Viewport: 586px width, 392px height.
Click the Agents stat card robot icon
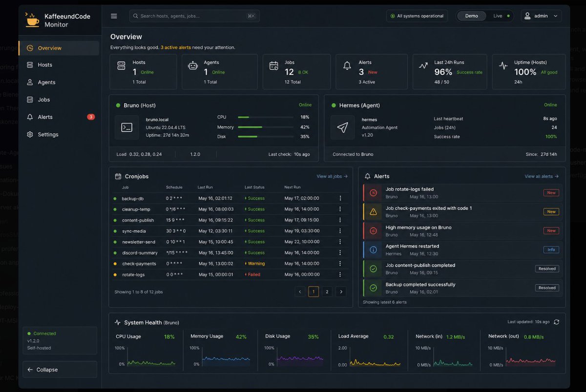click(193, 66)
